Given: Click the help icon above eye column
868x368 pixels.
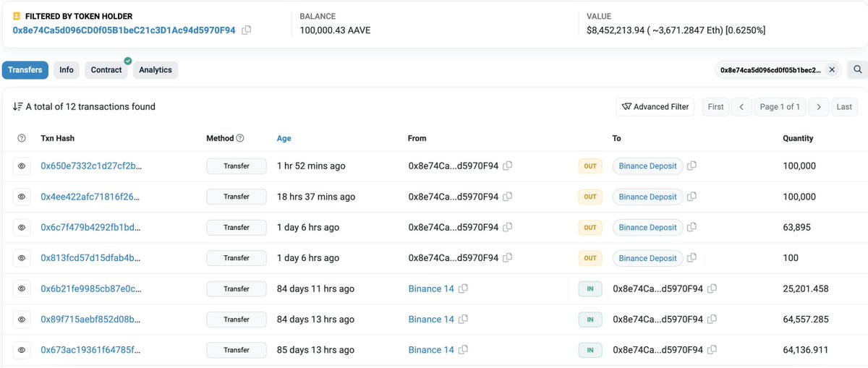Looking at the screenshot, I should (22, 138).
